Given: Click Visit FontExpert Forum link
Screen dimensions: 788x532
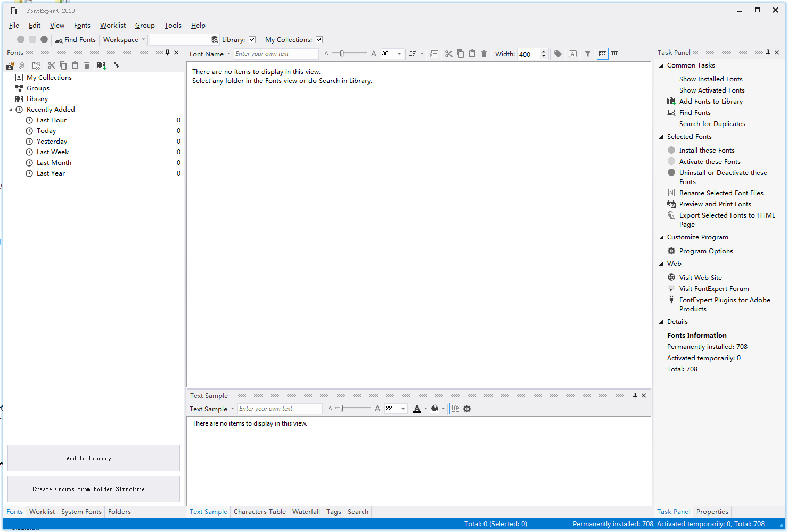Looking at the screenshot, I should 714,289.
